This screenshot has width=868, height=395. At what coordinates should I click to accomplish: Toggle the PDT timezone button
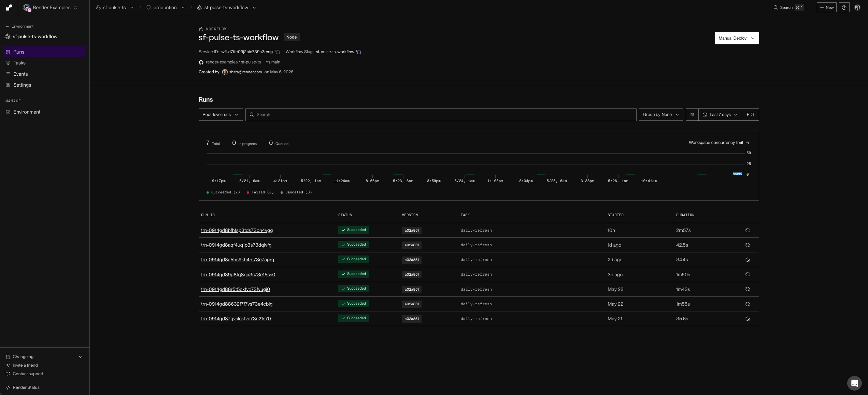(x=751, y=115)
